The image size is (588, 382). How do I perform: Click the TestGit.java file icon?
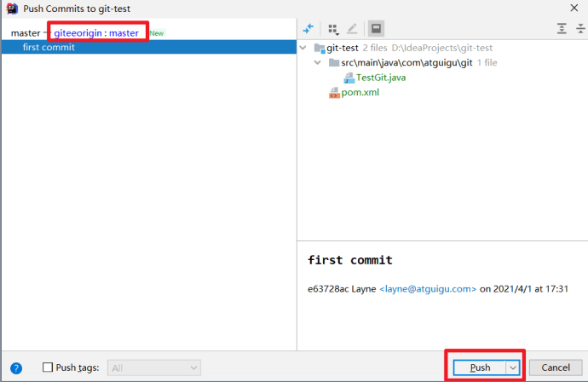[x=349, y=78]
